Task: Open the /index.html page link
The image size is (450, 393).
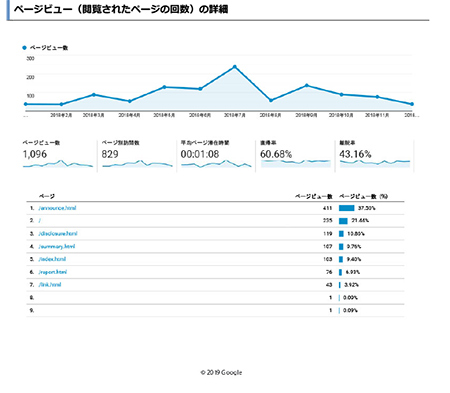Action: point(52,259)
